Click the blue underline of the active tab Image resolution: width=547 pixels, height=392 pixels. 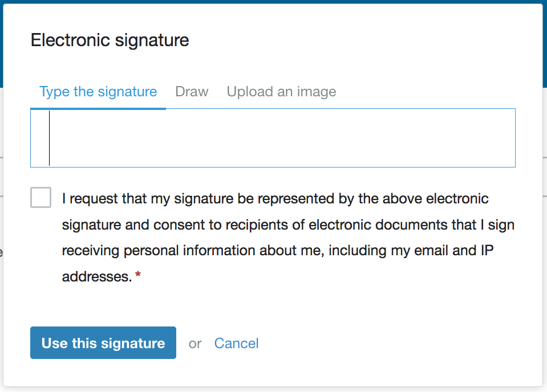tap(98, 107)
